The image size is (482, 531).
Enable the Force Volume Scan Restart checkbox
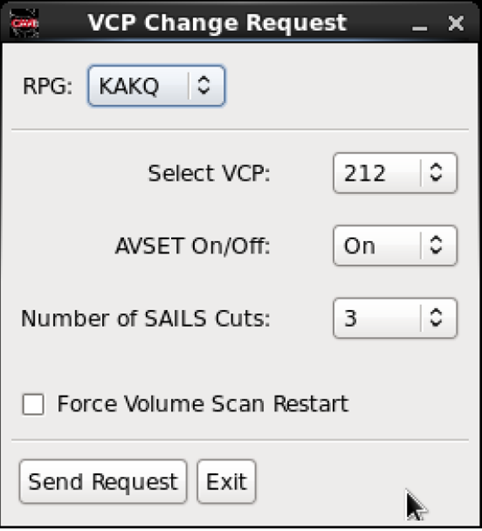[33, 404]
